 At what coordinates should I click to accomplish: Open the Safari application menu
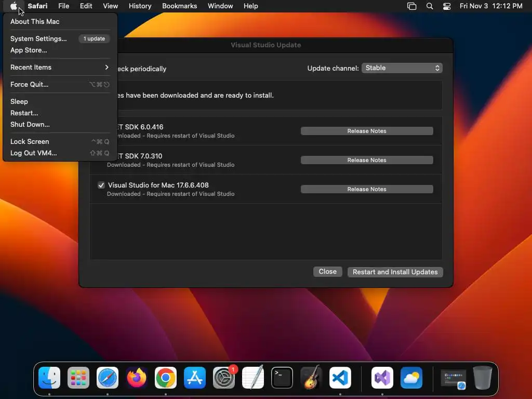pos(37,6)
